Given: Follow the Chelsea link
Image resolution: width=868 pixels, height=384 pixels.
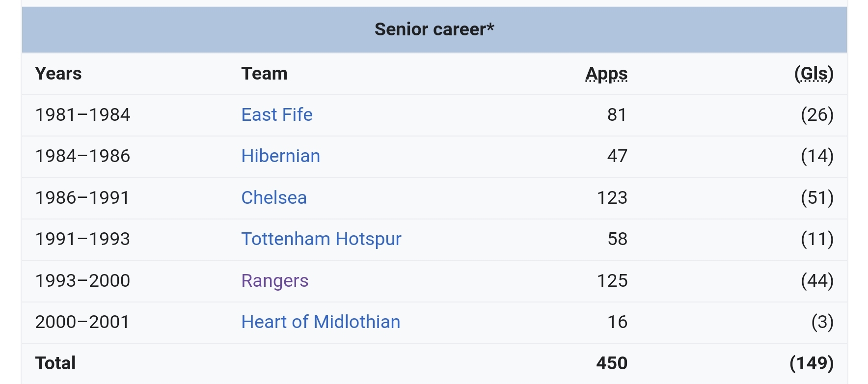Looking at the screenshot, I should tap(274, 198).
